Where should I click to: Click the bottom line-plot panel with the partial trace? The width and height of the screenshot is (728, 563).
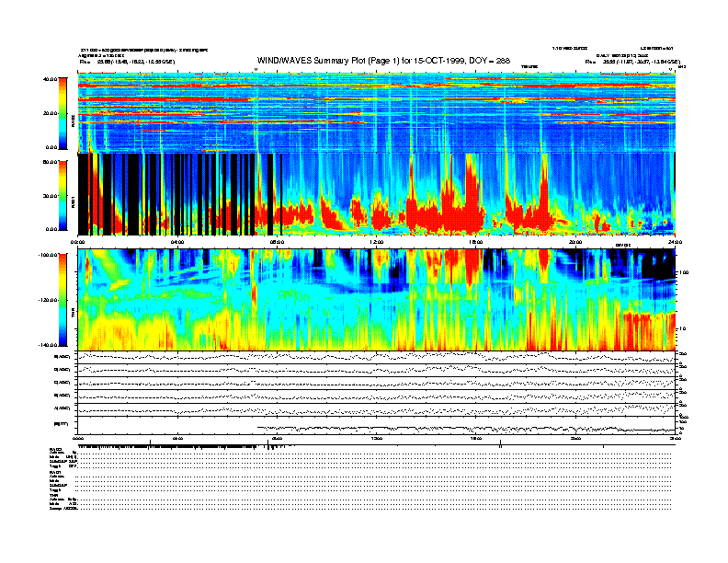tap(377, 425)
